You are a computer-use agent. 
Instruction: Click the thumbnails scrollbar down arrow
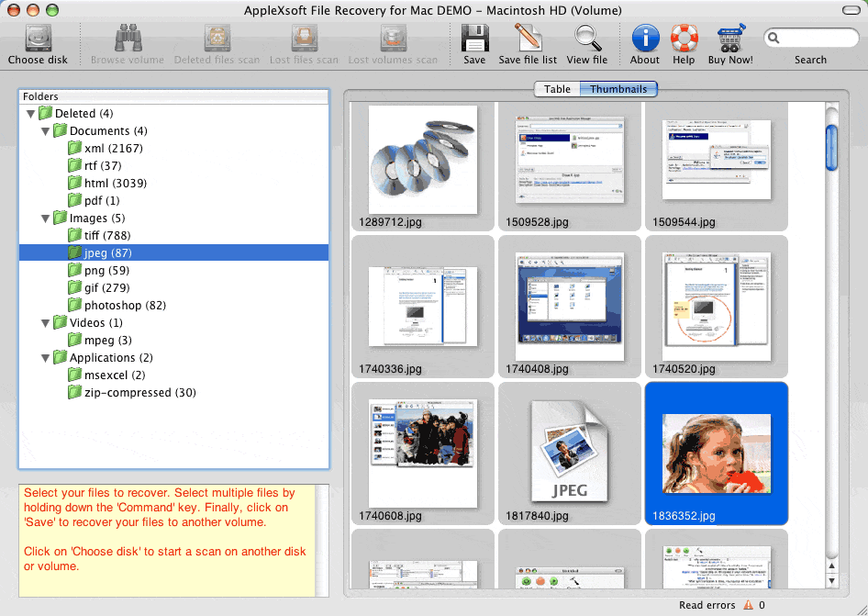831,580
